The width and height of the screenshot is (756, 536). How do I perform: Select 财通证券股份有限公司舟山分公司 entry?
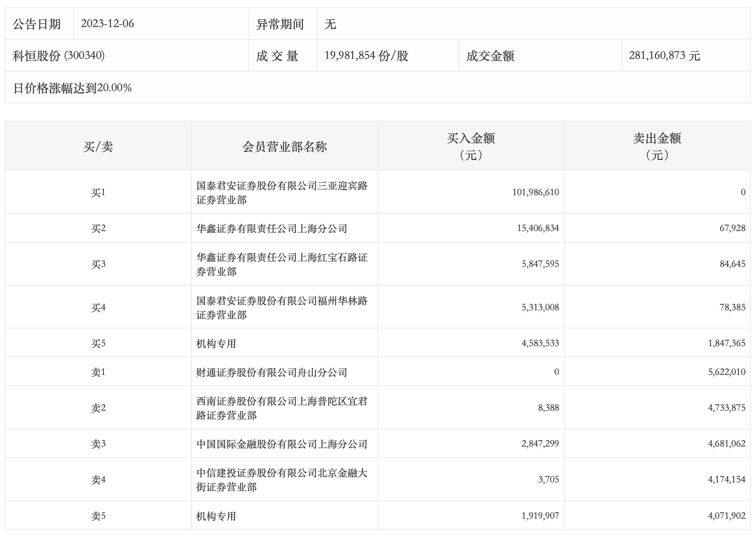click(x=272, y=372)
